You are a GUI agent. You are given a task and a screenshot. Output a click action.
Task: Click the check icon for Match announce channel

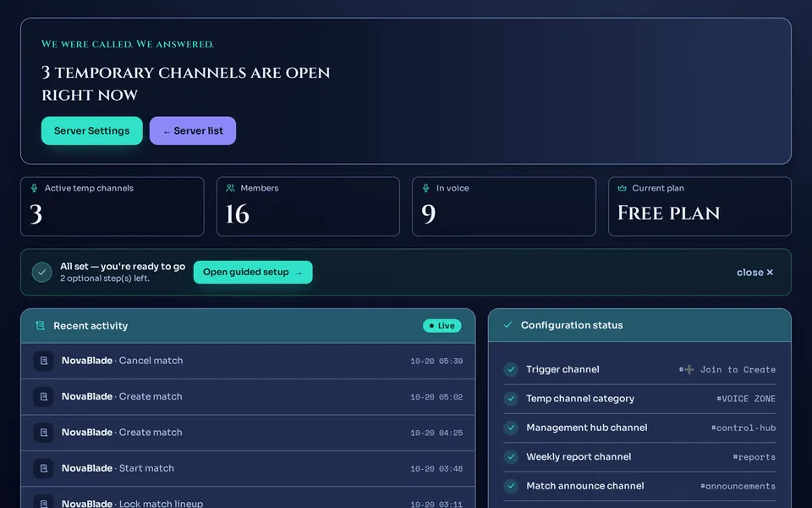511,486
